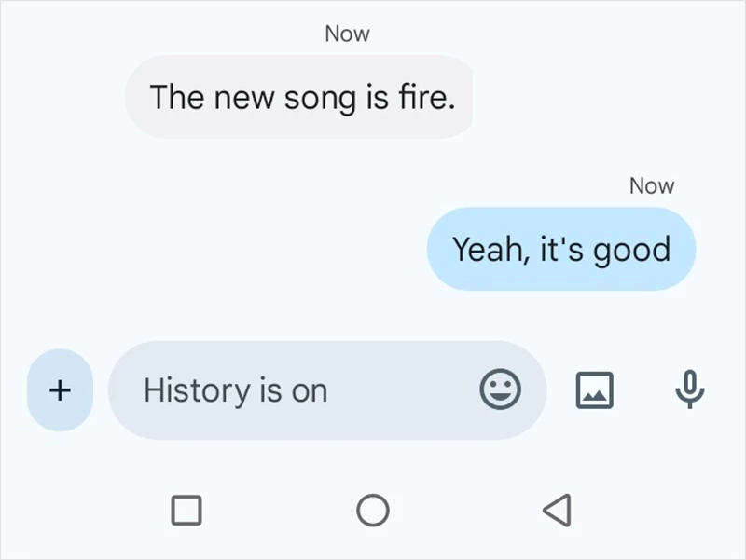This screenshot has height=560, width=746.
Task: Select 'The new song is fire.' message bubble
Action: (x=300, y=97)
